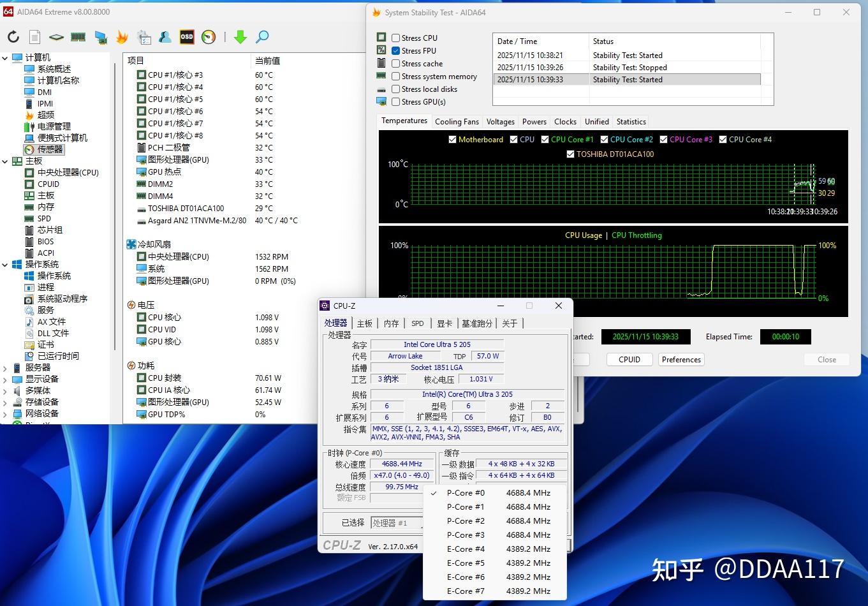Open the Report document icon in toolbar
This screenshot has width=868, height=606.
[x=35, y=37]
